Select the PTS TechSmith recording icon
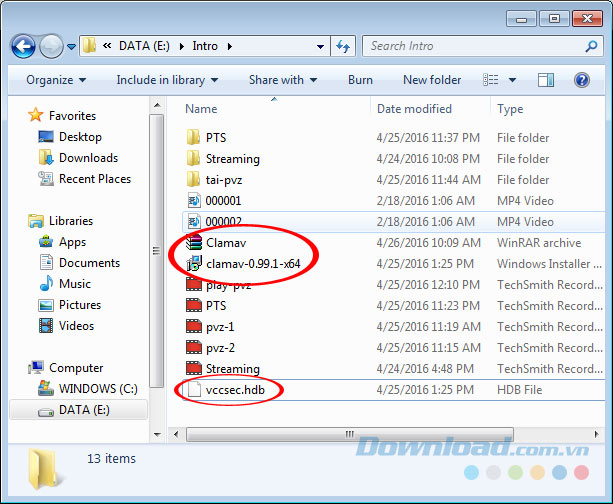613x504 pixels. 194,305
